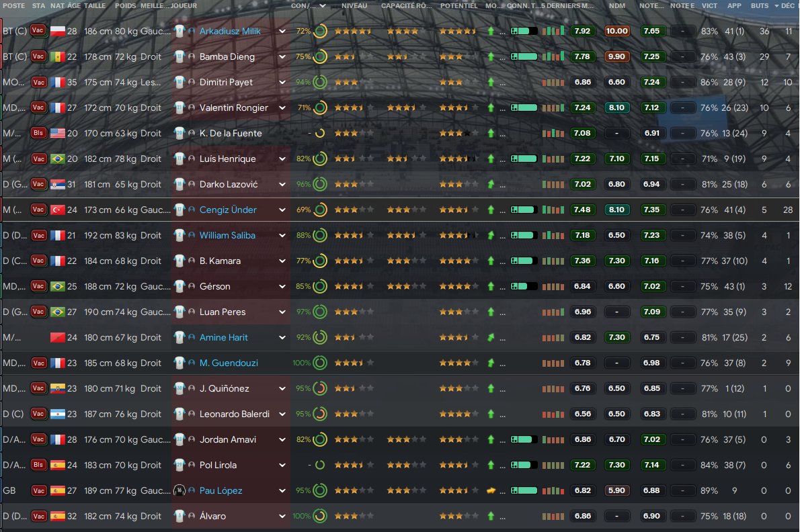The height and width of the screenshot is (532, 800).
Task: Expand dropdown arrow next to Luis Henrique
Action: (x=282, y=159)
